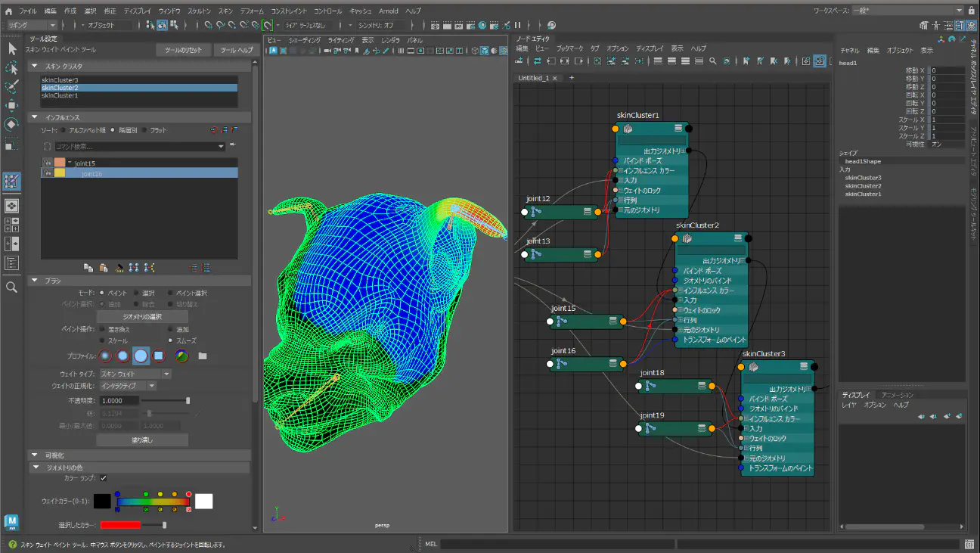The image size is (980, 553).
Task: Select the arrow Select tool in toolbox
Action: (x=11, y=48)
